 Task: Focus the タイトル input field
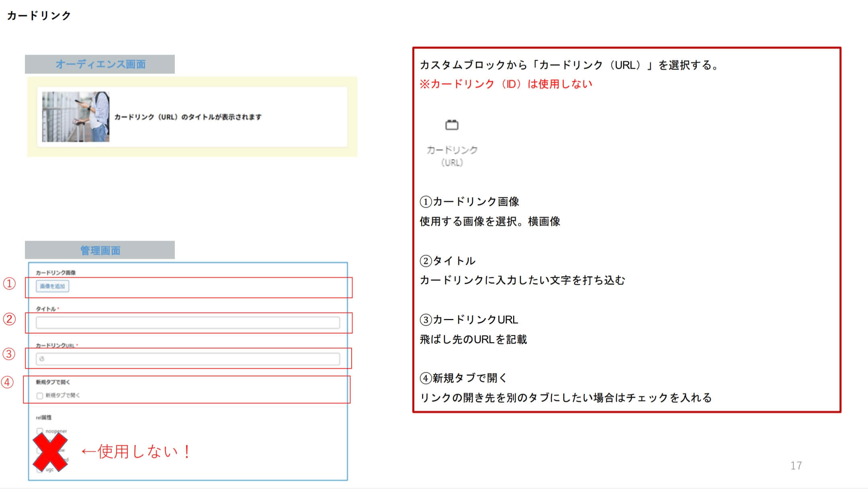[x=188, y=323]
